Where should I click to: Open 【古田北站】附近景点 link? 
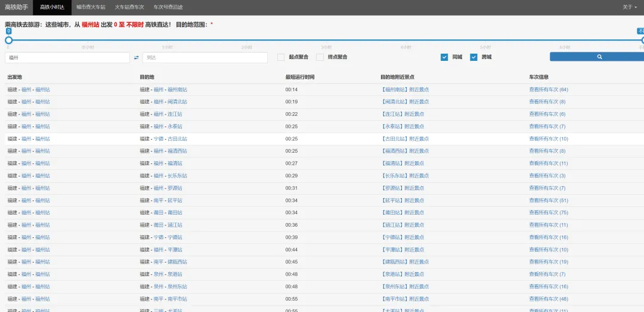click(405, 139)
